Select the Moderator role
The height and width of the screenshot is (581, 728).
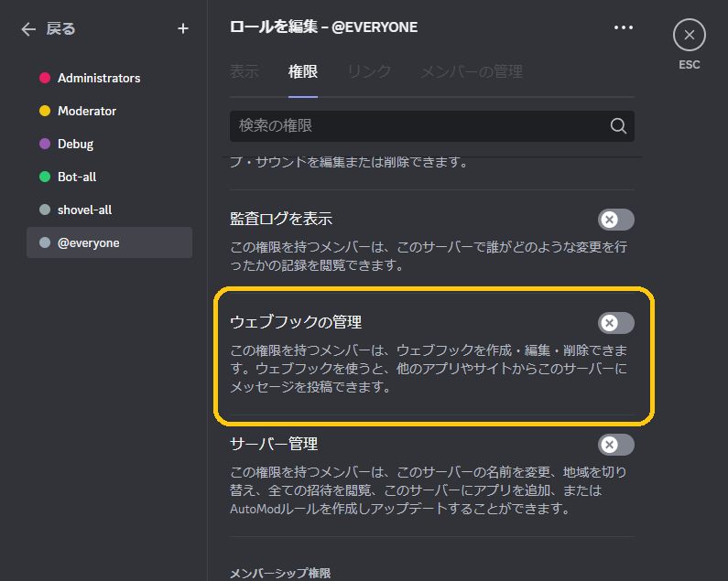coord(109,111)
